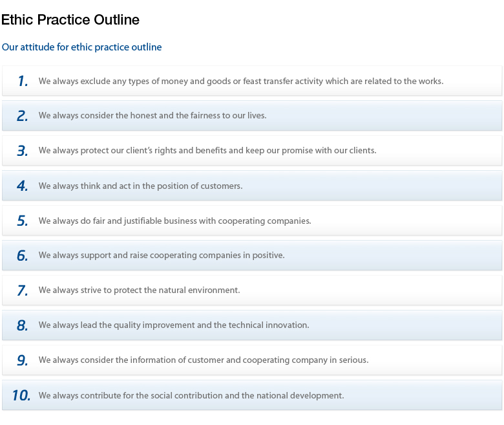Click the number 3 list marker

point(23,151)
